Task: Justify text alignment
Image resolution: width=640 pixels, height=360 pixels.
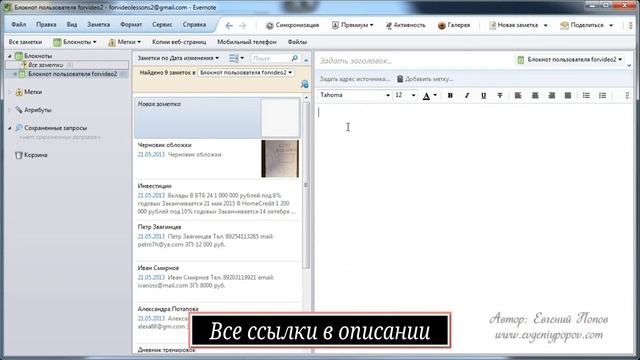Action: click(x=568, y=96)
